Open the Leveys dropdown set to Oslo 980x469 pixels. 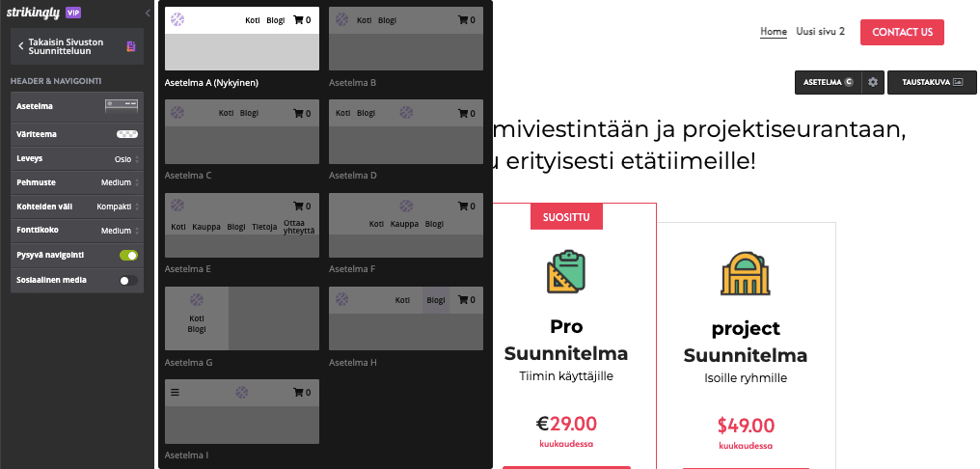pyautogui.click(x=125, y=158)
